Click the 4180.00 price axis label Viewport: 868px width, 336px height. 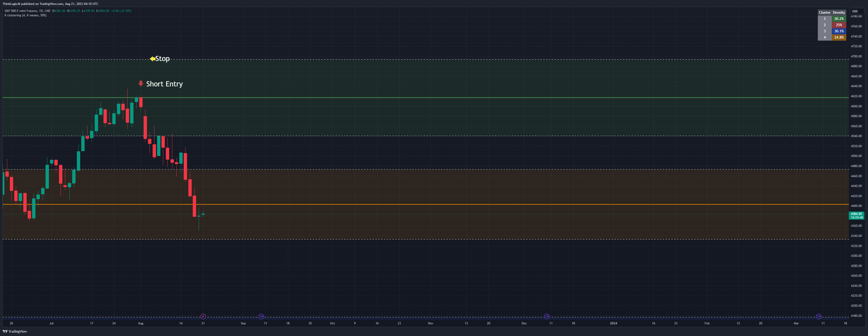(x=856, y=316)
